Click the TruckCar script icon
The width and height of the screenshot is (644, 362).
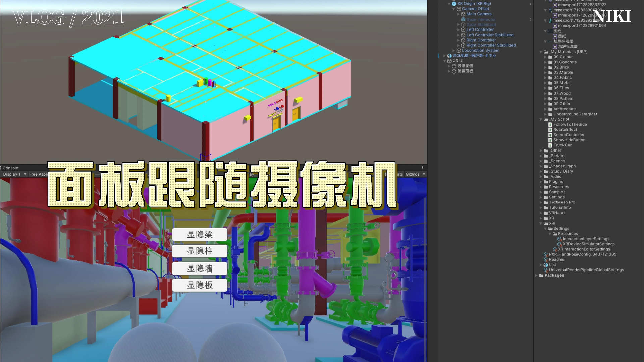(550, 145)
